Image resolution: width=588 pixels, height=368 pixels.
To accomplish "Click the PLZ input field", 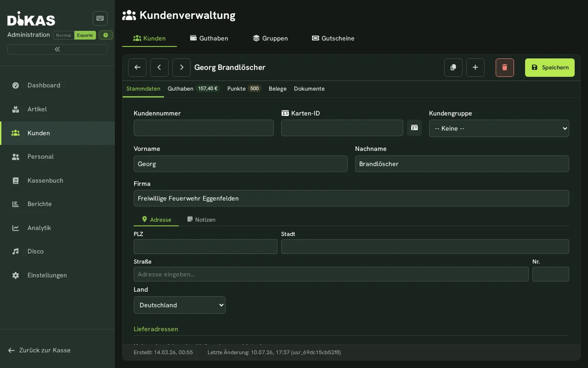I will click(205, 247).
